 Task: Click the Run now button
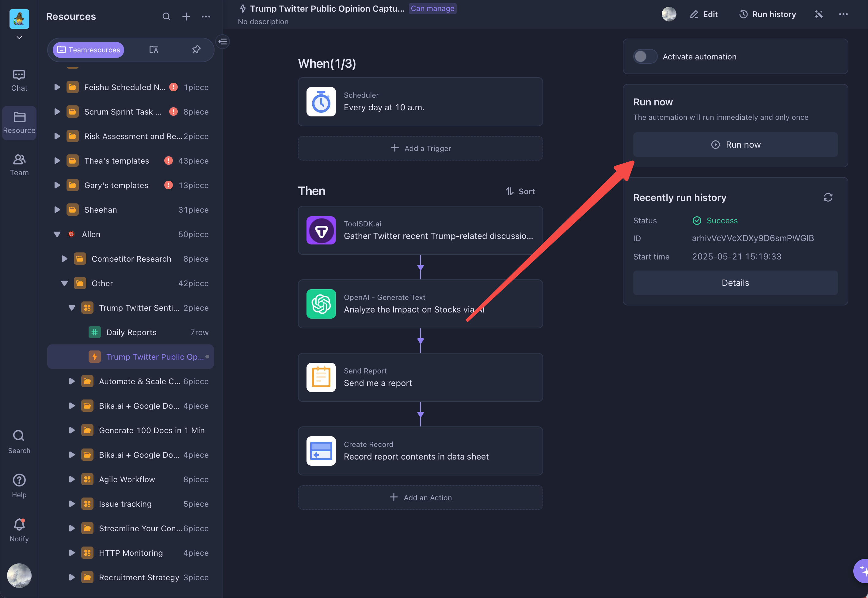coord(735,145)
